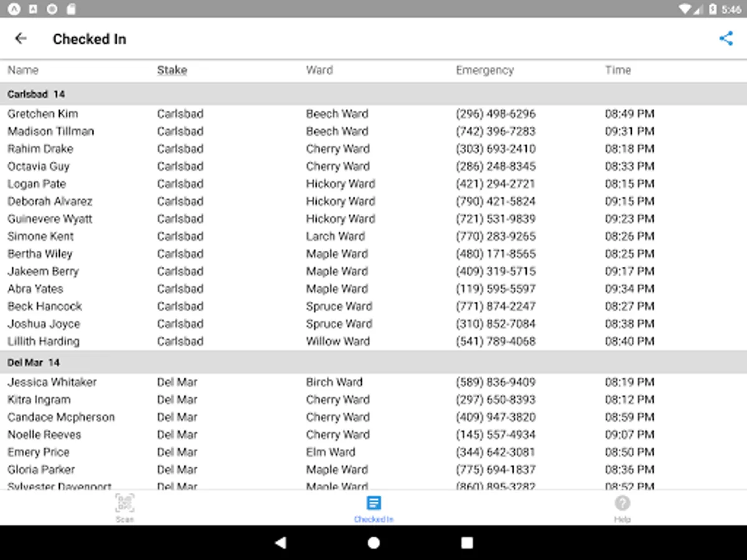Click Elm Ward cell
747x560 pixels.
point(331,451)
